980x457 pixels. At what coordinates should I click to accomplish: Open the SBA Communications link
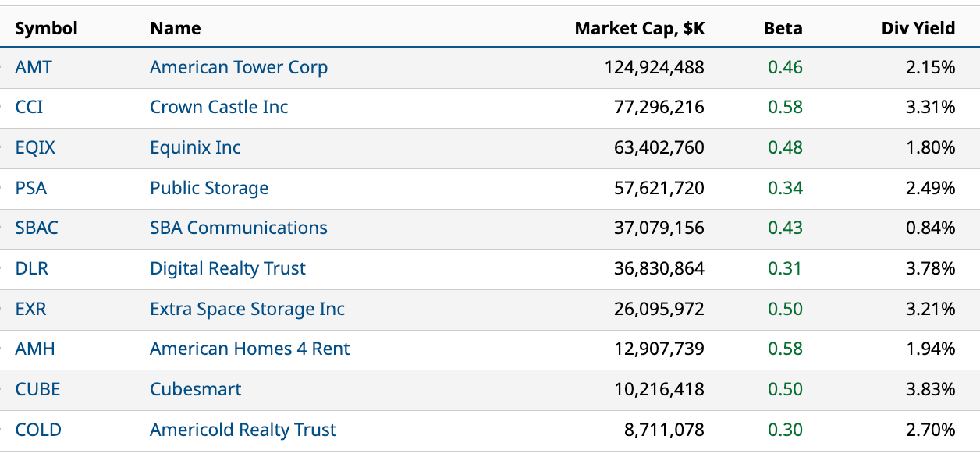pos(239,228)
